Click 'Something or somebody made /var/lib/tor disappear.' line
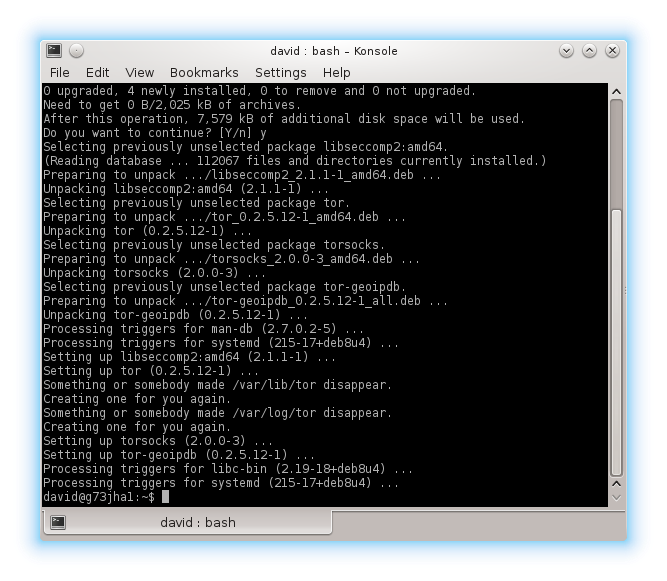667x581 pixels. tap(217, 385)
